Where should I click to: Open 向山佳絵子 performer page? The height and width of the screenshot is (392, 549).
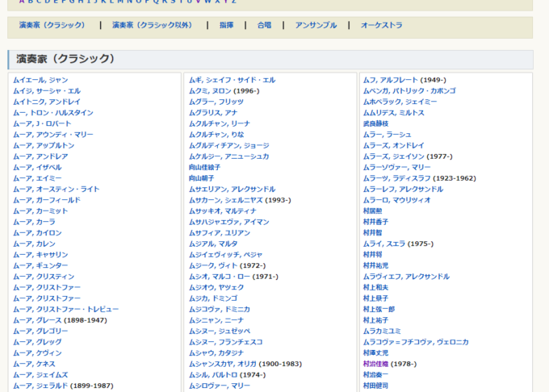pos(203,168)
